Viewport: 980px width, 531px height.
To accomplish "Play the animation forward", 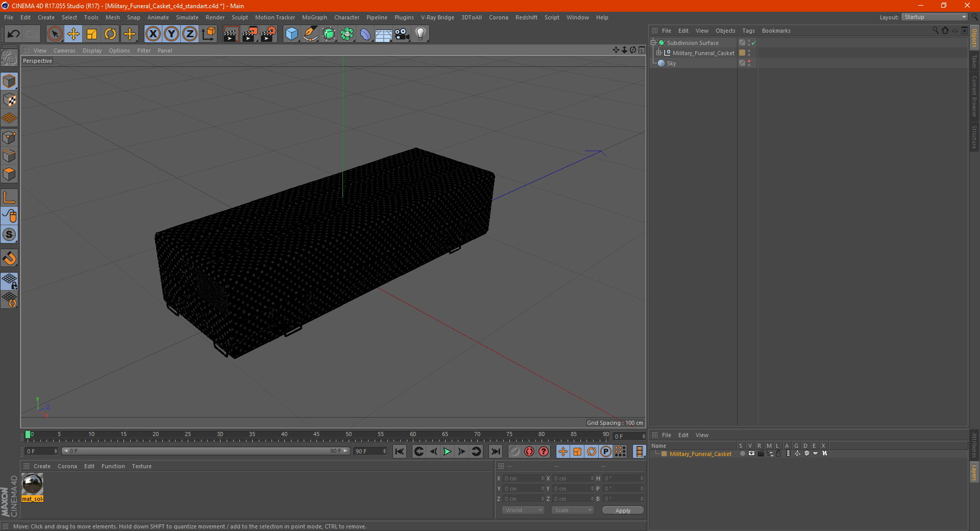I will [x=447, y=451].
